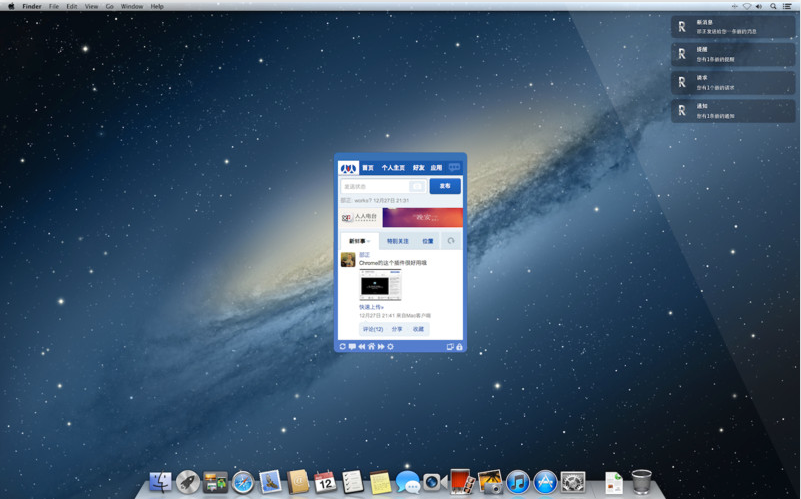The width and height of the screenshot is (801, 499).
Task: Open the Edit menu
Action: pos(72,6)
